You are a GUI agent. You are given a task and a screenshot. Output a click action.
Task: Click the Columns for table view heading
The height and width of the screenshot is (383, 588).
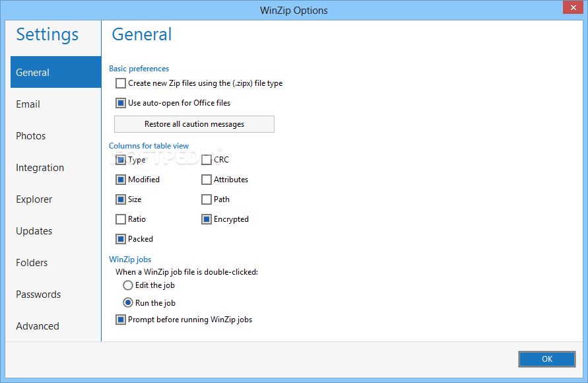coord(149,146)
